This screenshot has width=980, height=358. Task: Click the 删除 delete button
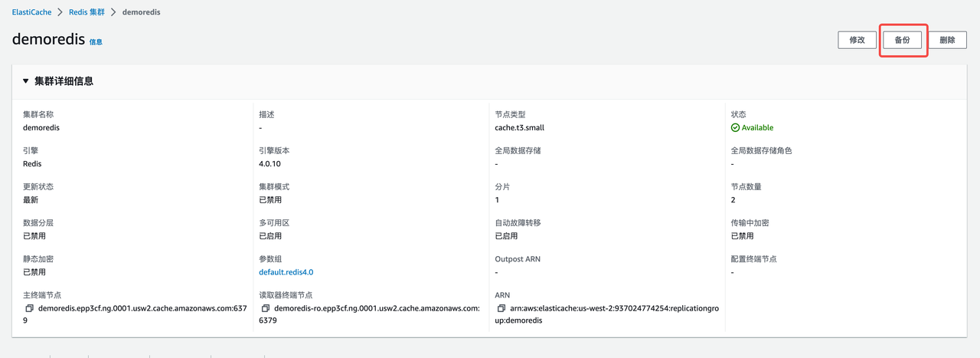[947, 40]
